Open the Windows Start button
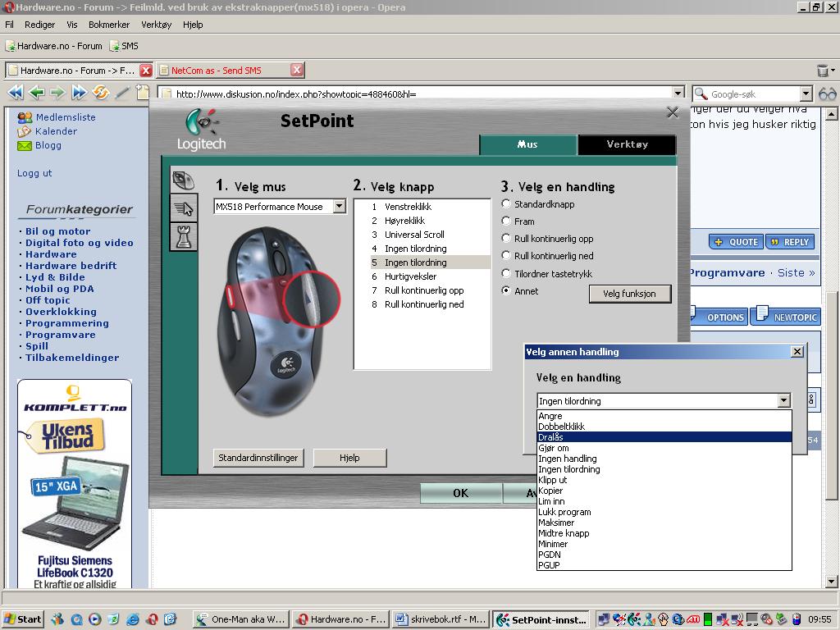Screen dimensions: 840x630 (x=22, y=619)
